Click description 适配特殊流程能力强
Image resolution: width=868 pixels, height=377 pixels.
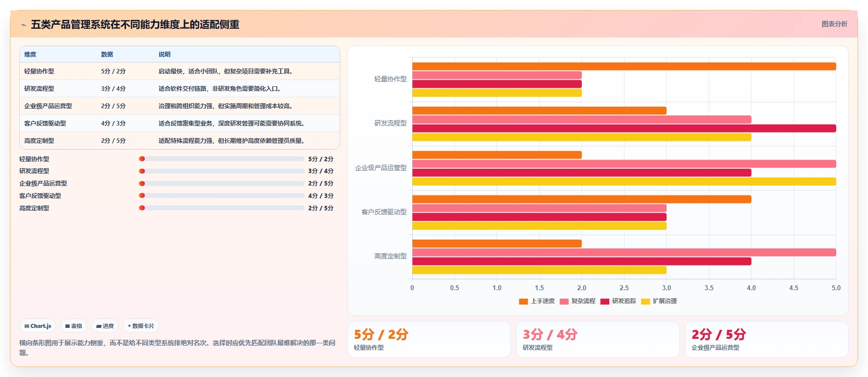[x=233, y=141]
